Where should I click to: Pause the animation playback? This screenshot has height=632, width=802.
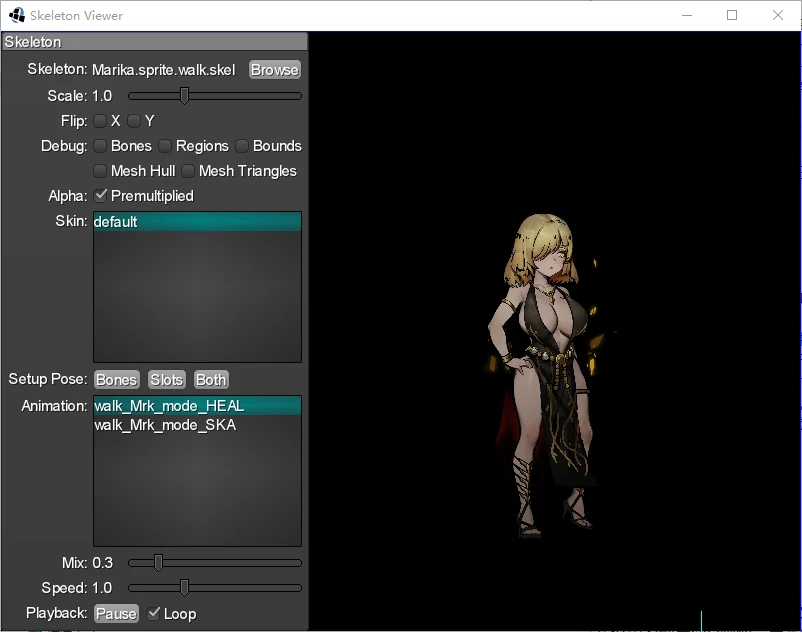click(x=117, y=614)
